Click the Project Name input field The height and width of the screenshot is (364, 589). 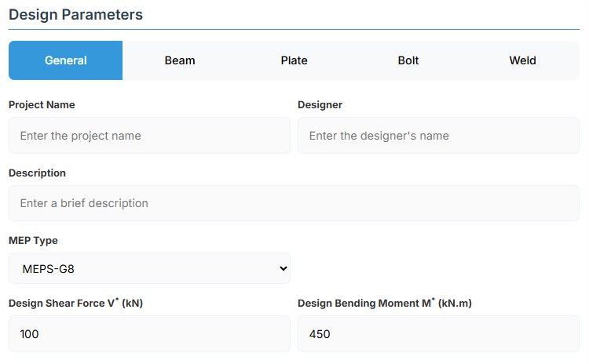point(149,136)
